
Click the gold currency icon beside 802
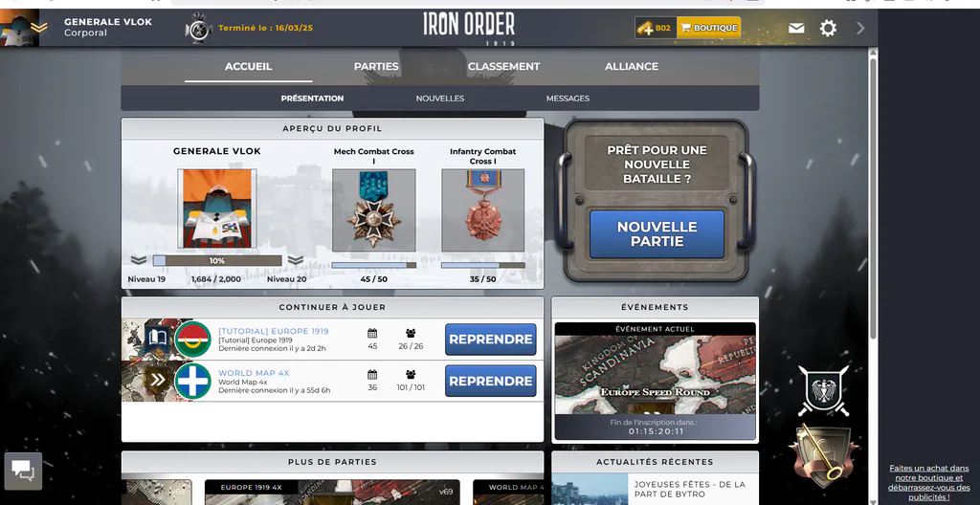(x=646, y=28)
